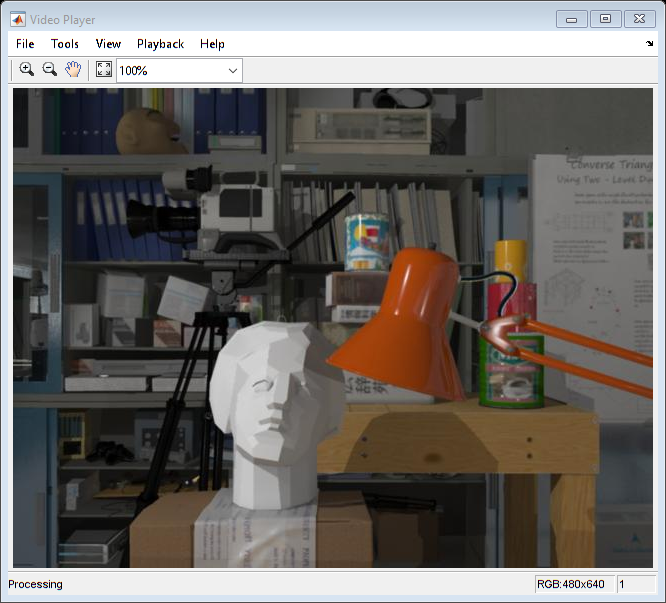Expand the 100% magnification dropdown arrow
666x603 pixels.
232,71
